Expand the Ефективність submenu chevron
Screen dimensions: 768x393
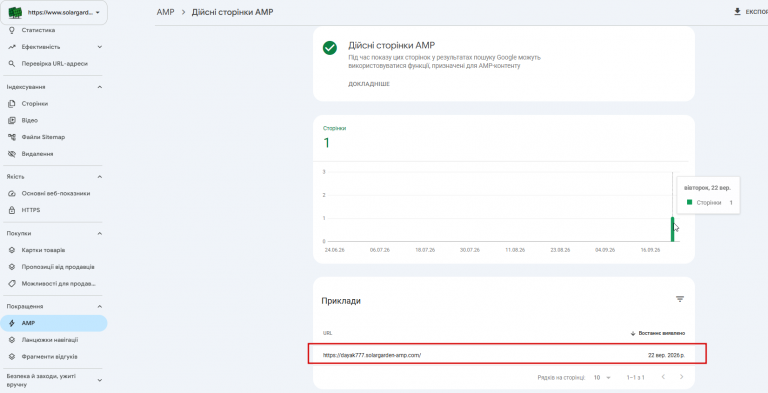(100, 47)
